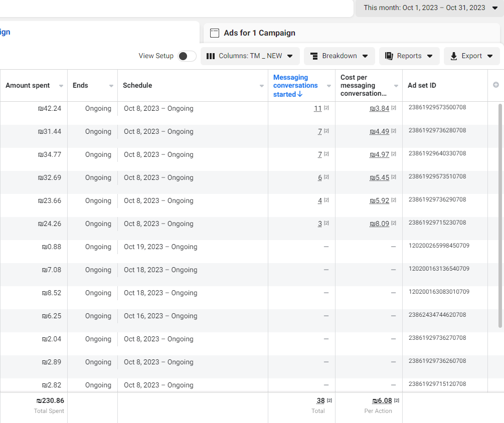The width and height of the screenshot is (504, 423).
Task: Click the Reports document icon
Action: coord(389,56)
